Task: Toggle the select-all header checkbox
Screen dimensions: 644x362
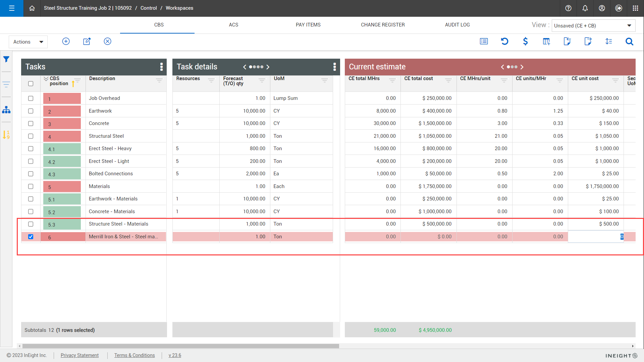Action: tap(31, 83)
